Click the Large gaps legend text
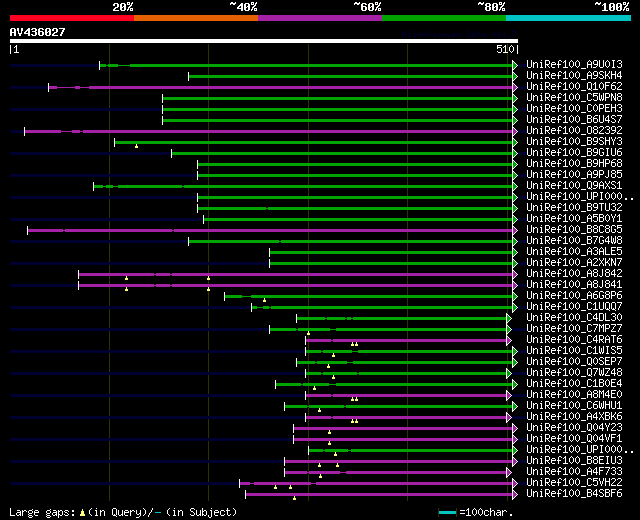This screenshot has width=640, height=520. (x=123, y=512)
